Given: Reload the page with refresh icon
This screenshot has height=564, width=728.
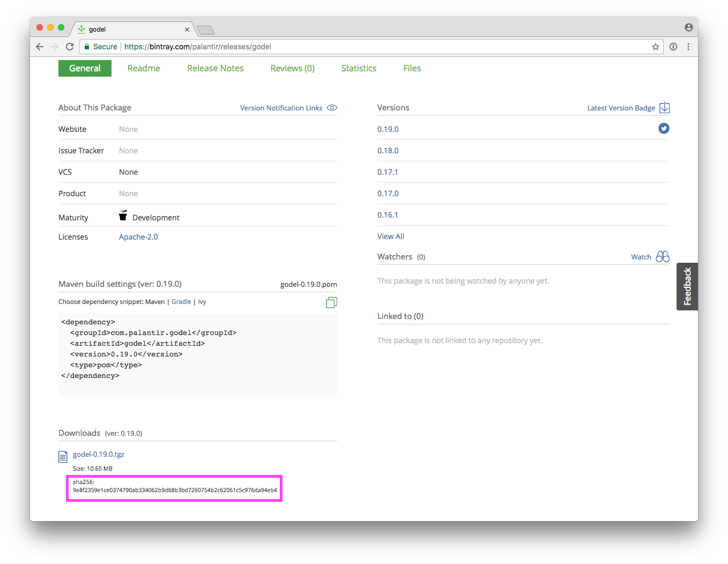Looking at the screenshot, I should click(70, 47).
